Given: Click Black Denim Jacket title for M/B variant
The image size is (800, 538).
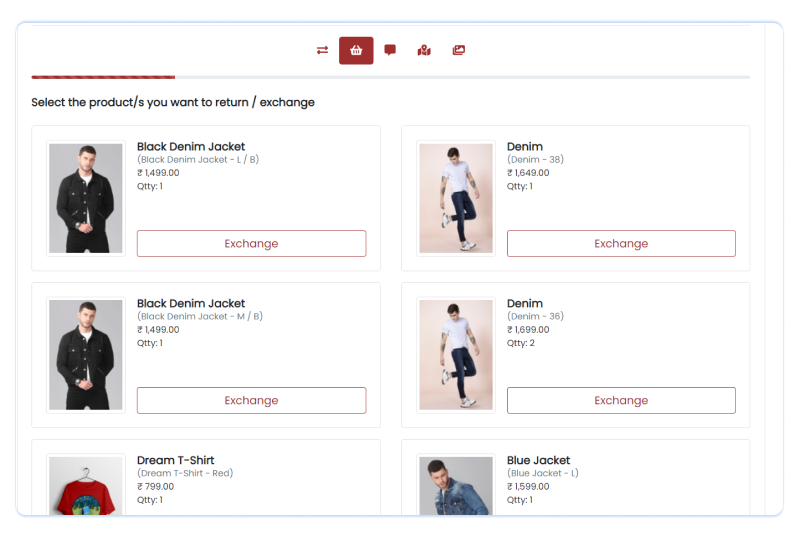Looking at the screenshot, I should (191, 303).
